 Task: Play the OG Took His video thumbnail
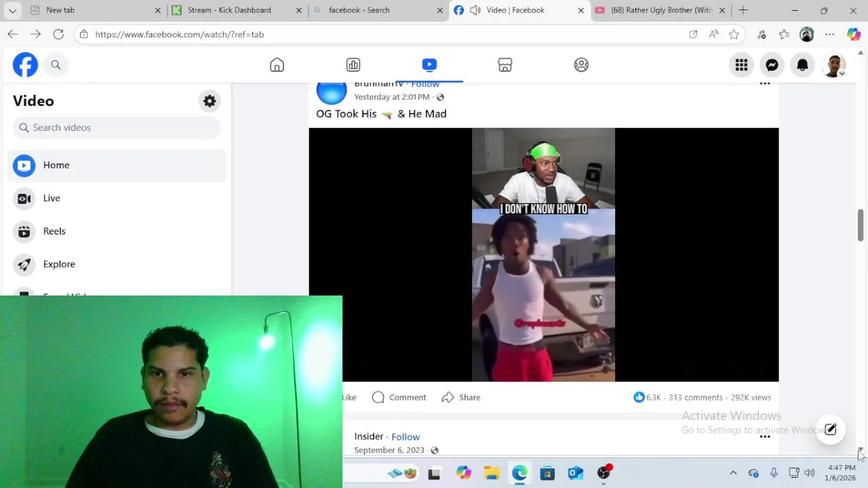[x=543, y=254]
